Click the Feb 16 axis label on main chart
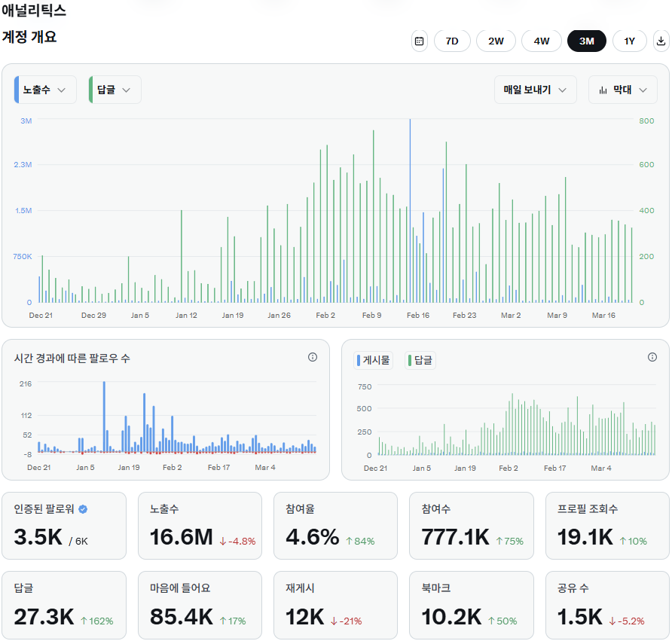 418,316
